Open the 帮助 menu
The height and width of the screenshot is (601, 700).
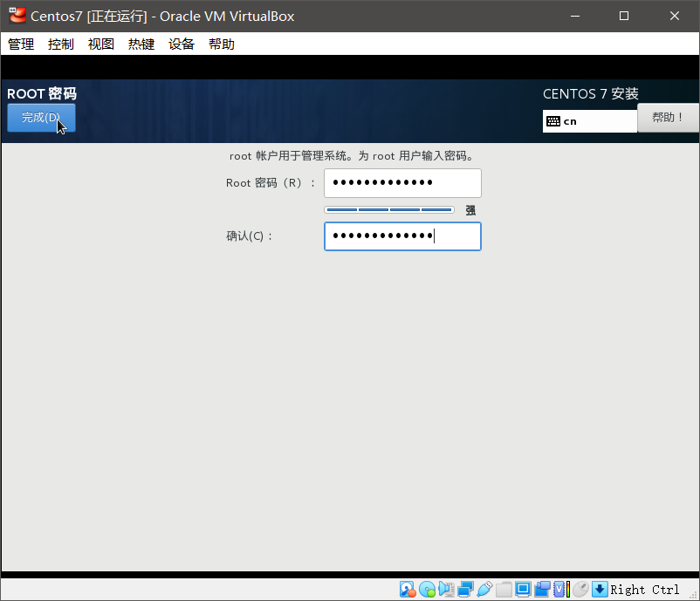[x=222, y=44]
